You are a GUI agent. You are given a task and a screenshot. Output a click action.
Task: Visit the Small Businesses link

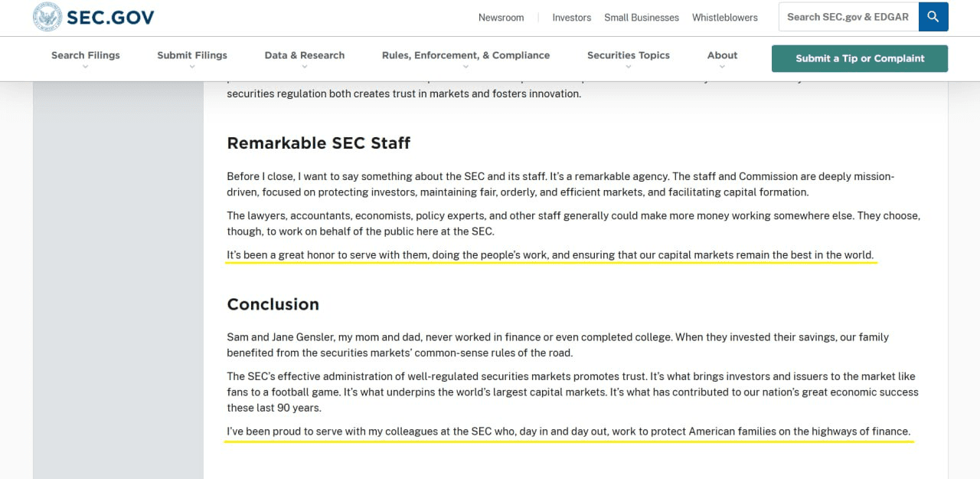(642, 18)
